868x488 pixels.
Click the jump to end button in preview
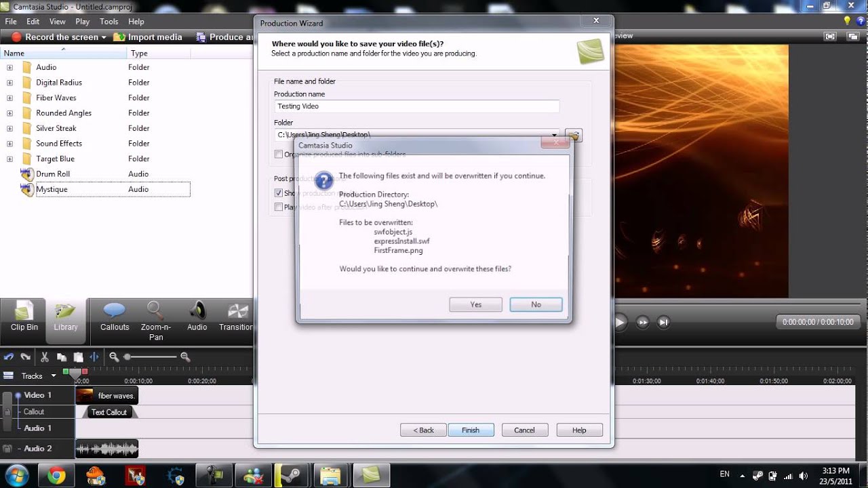pyautogui.click(x=664, y=323)
